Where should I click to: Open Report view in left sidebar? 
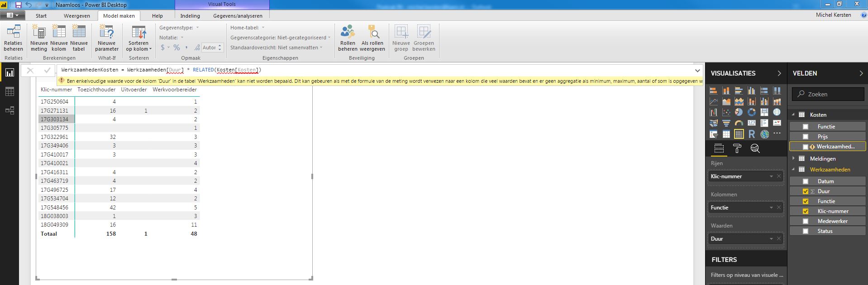point(10,72)
